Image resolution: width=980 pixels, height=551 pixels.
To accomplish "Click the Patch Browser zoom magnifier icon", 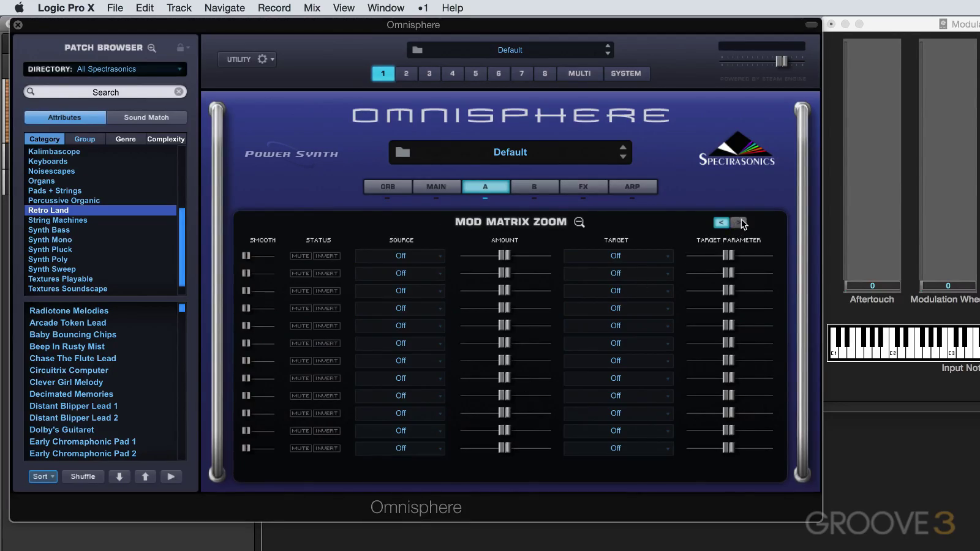I will 152,48.
